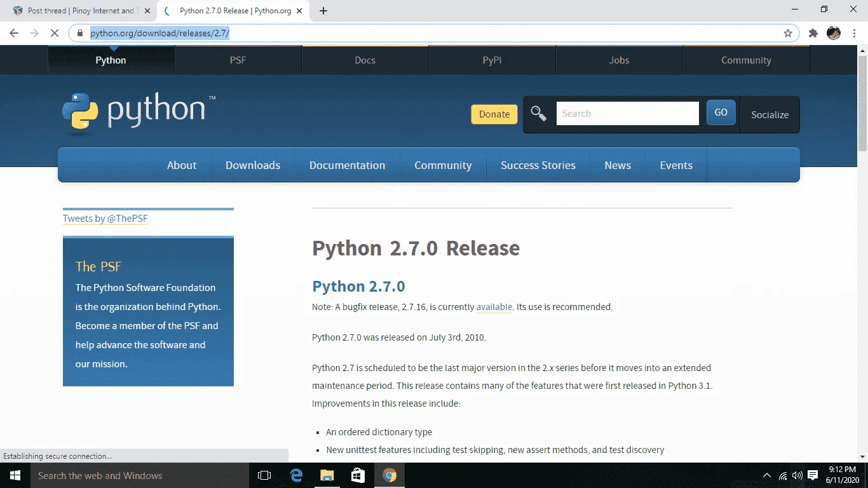
Task: Open the Chrome three-dot menu
Action: [x=854, y=33]
